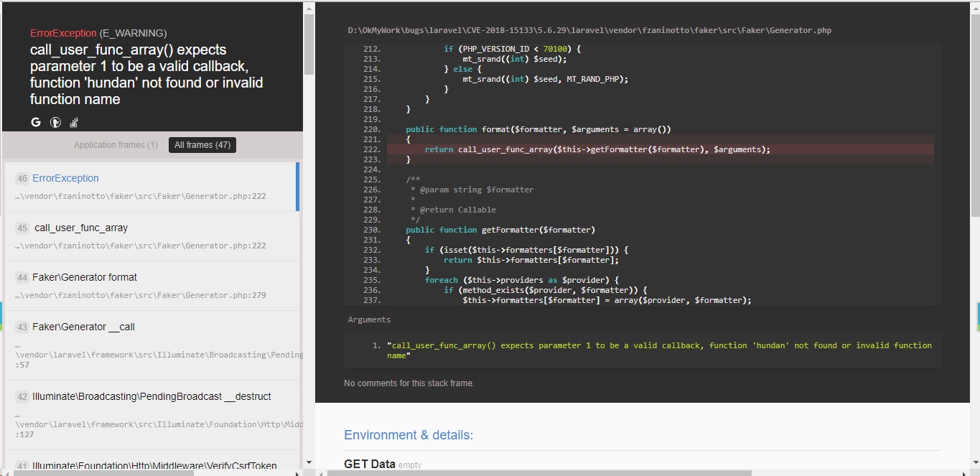Click the frames panel horizontal scrollbar thumb
This screenshot has height=476, width=980.
pyautogui.click(x=103, y=472)
